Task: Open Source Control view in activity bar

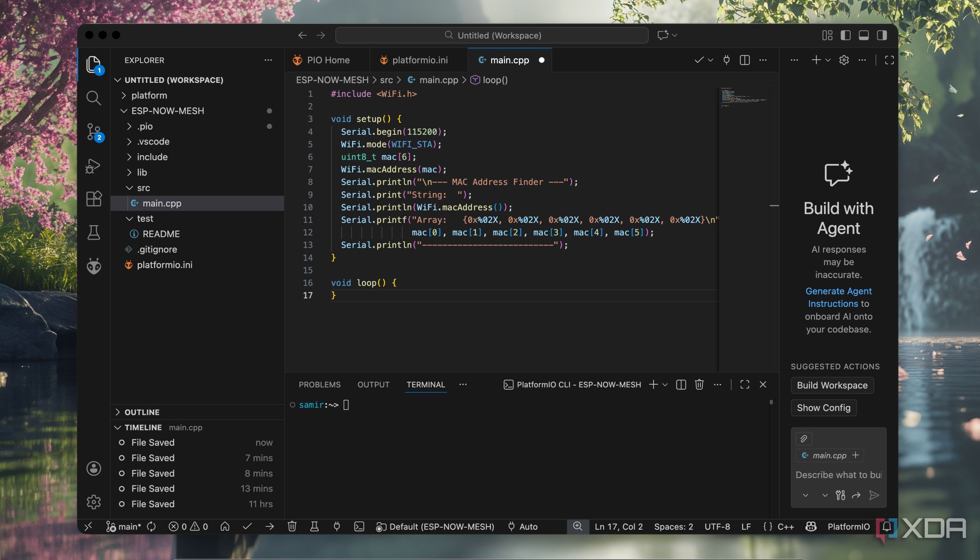Action: [x=94, y=131]
